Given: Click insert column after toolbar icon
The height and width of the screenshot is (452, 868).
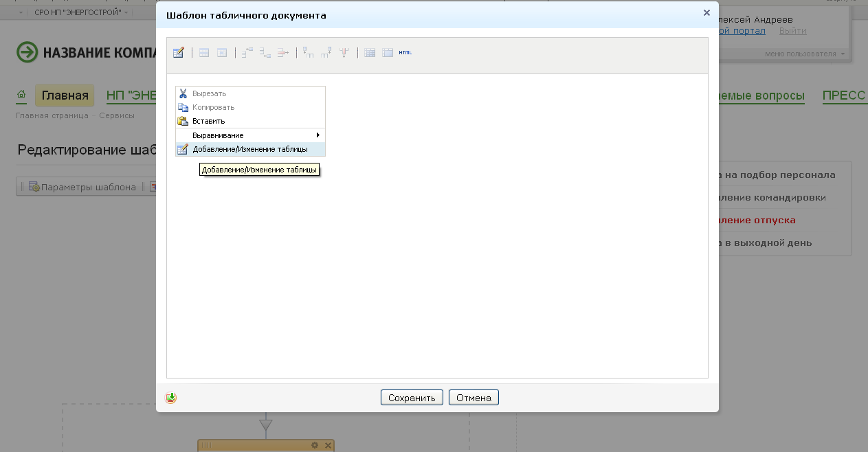Looking at the screenshot, I should pyautogui.click(x=326, y=53).
